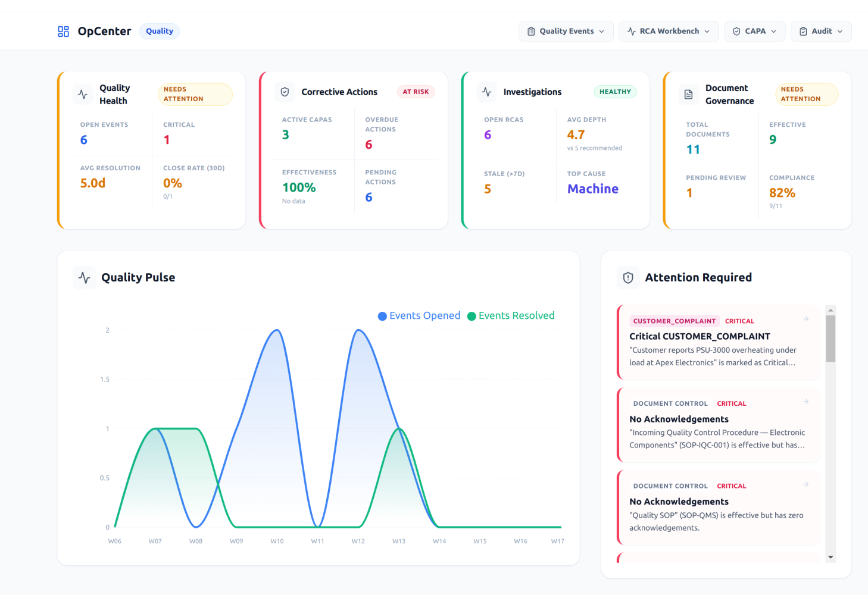
Task: Click the Investigations activity icon
Action: pos(486,92)
